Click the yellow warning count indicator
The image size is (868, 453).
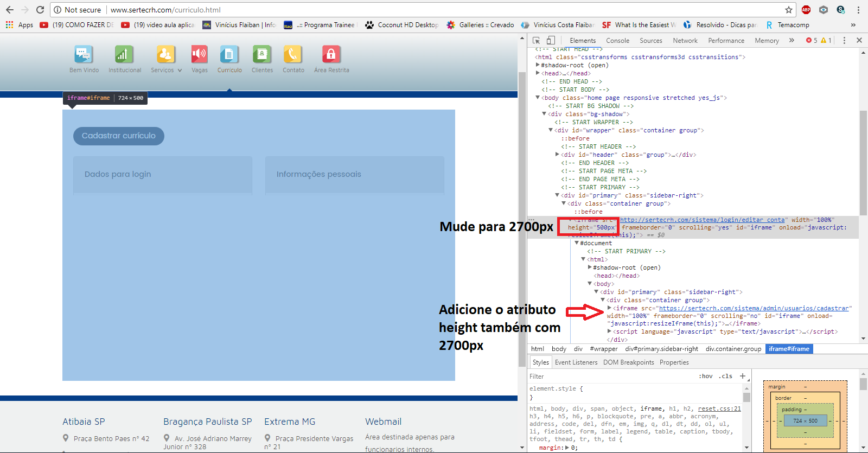(x=826, y=40)
